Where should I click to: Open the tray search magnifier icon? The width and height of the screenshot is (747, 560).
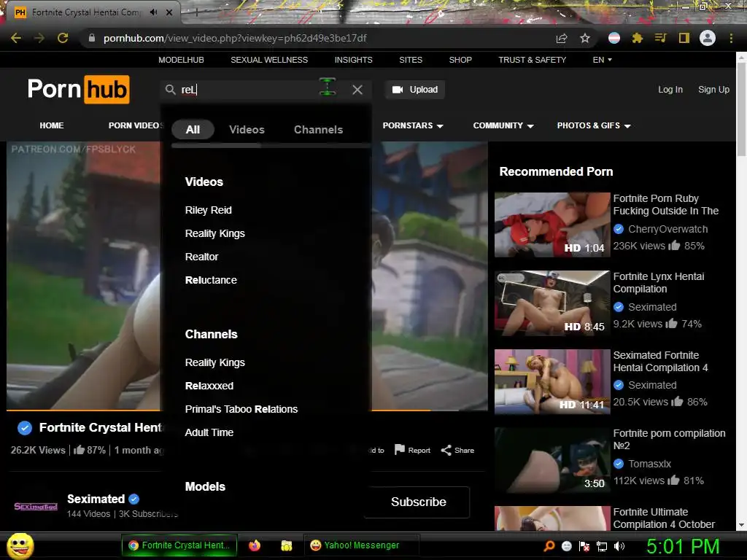click(x=549, y=545)
